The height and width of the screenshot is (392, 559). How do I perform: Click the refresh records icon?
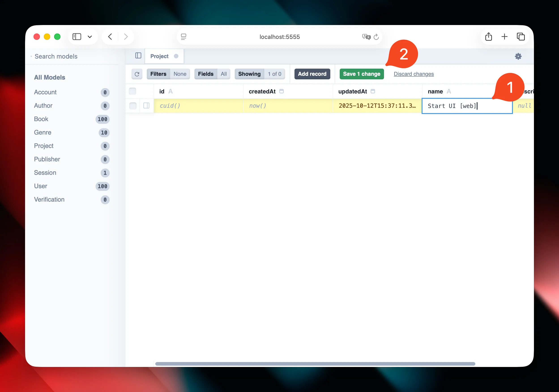[x=137, y=74]
